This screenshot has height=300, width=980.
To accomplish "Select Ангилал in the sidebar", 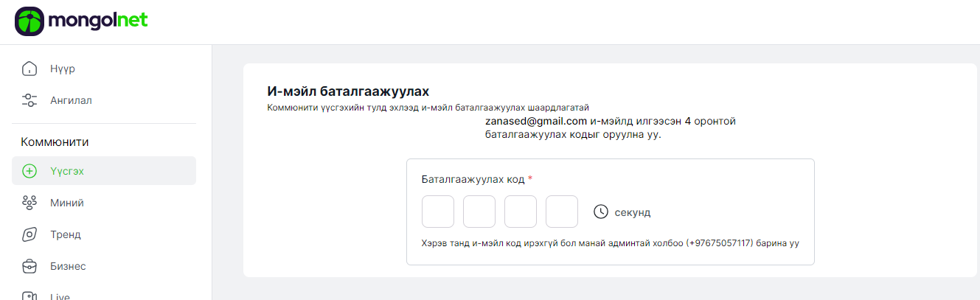I will click(71, 100).
